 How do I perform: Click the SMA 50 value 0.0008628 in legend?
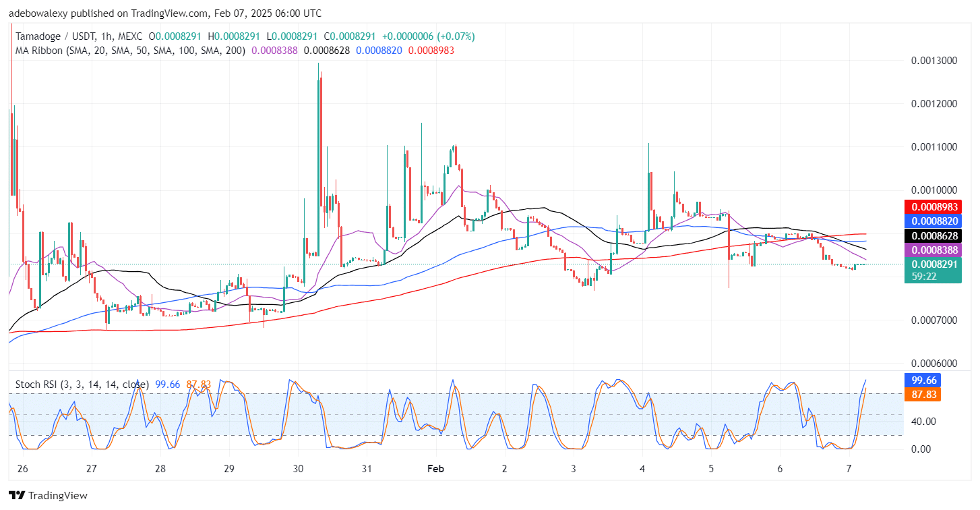[x=327, y=50]
